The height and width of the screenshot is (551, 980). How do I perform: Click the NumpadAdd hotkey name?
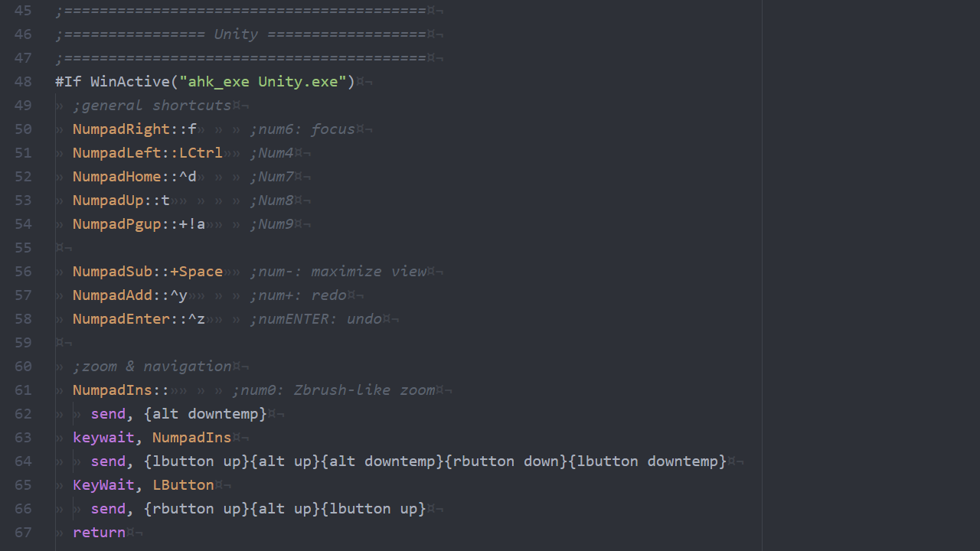[x=113, y=295]
